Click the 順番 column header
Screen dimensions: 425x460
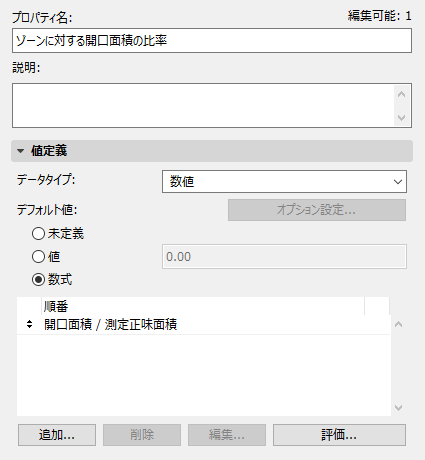pyautogui.click(x=203, y=306)
